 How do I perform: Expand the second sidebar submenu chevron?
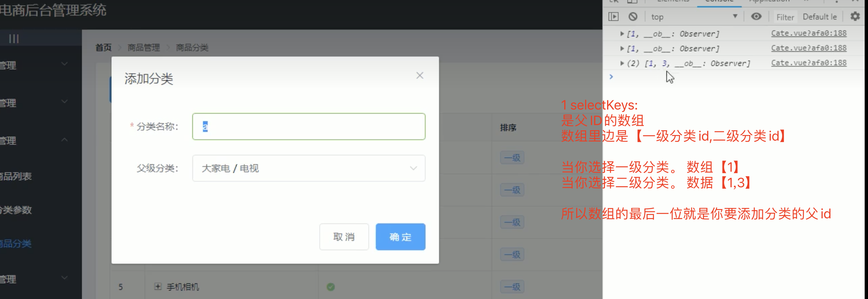pos(64,102)
